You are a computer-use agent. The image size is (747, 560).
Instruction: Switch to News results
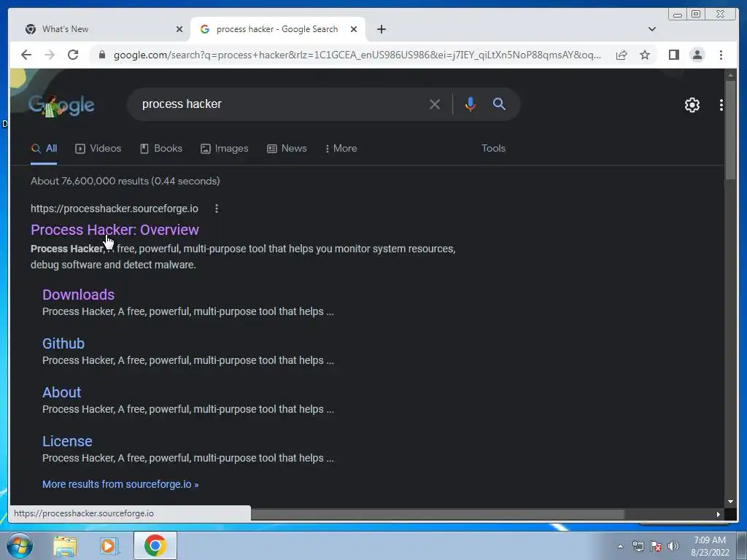coord(287,149)
